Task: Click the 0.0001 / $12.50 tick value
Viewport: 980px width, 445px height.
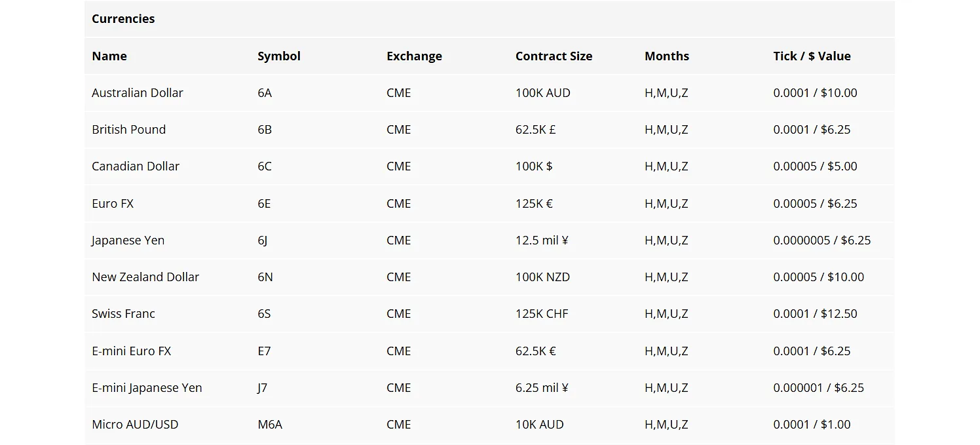Action: [x=815, y=314]
